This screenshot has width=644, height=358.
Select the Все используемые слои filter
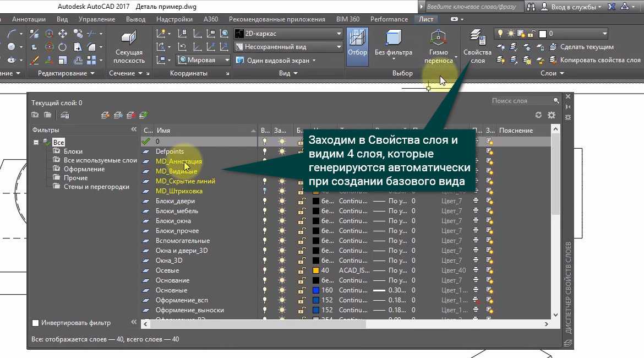point(100,160)
